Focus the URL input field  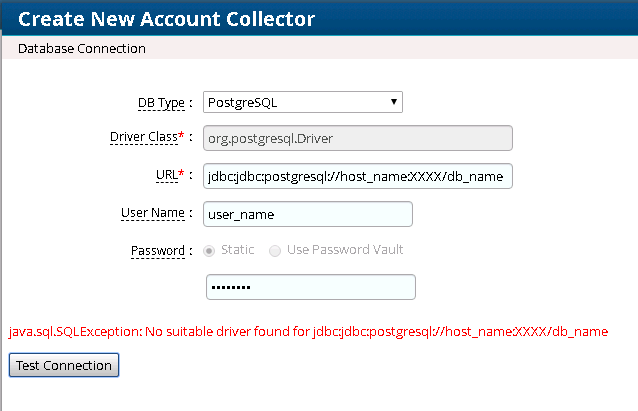point(357,176)
